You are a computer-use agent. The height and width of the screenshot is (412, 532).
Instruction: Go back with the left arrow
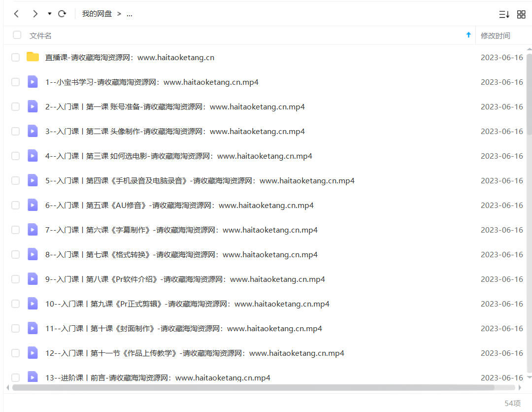tap(16, 14)
